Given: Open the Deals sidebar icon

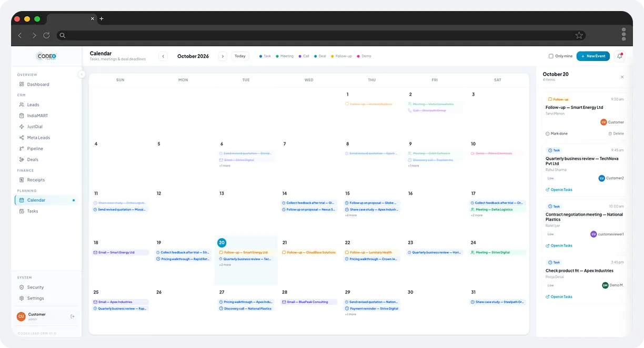Looking at the screenshot, I should tap(22, 159).
